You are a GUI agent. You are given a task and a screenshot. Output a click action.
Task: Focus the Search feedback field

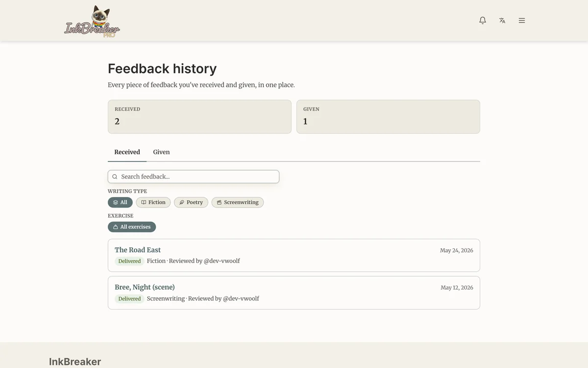194,177
